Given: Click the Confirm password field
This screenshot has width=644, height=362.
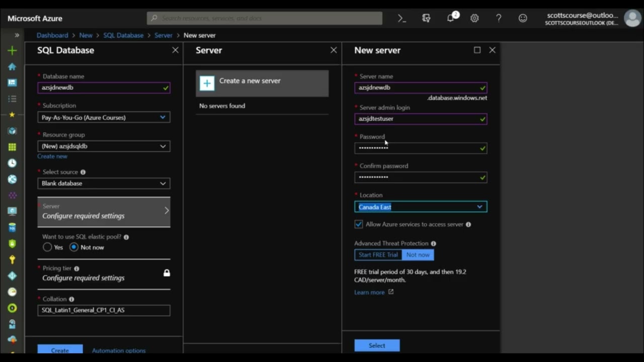Looking at the screenshot, I should [421, 177].
